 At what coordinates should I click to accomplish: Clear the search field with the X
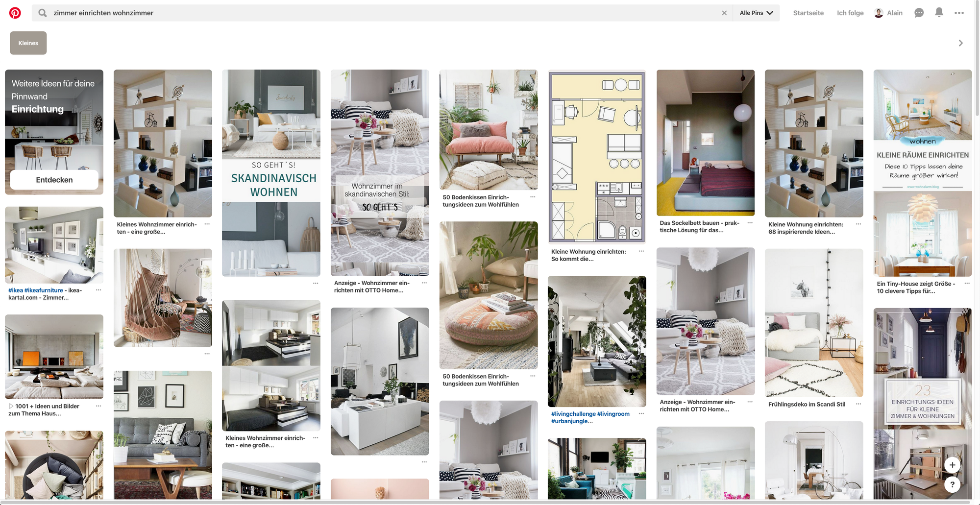coord(724,13)
